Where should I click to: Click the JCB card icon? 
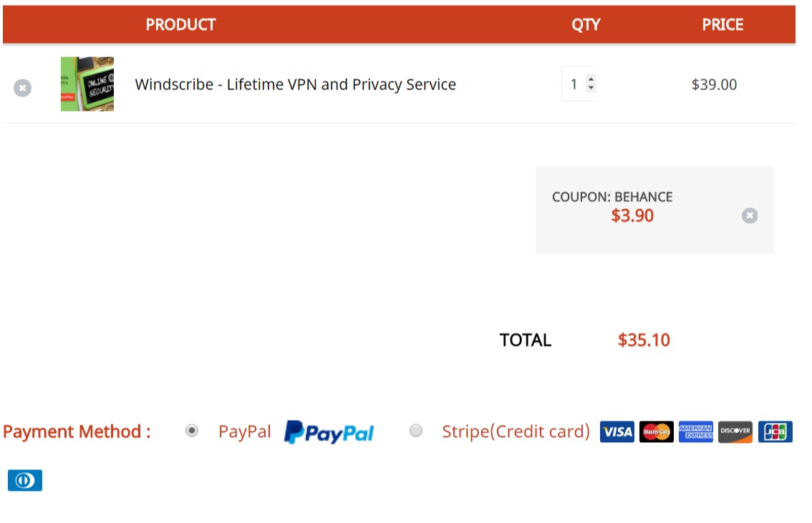[x=775, y=431]
